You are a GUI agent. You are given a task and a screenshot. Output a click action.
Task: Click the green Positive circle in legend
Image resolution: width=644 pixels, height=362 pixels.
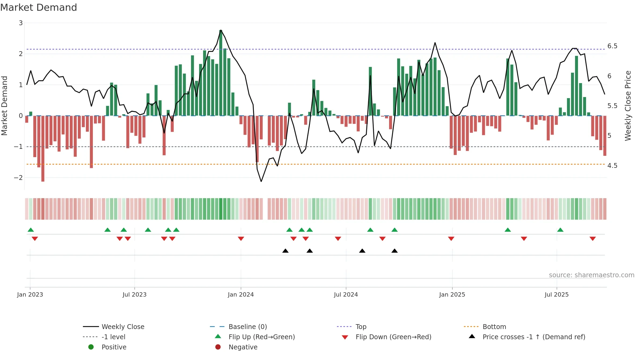[91, 347]
